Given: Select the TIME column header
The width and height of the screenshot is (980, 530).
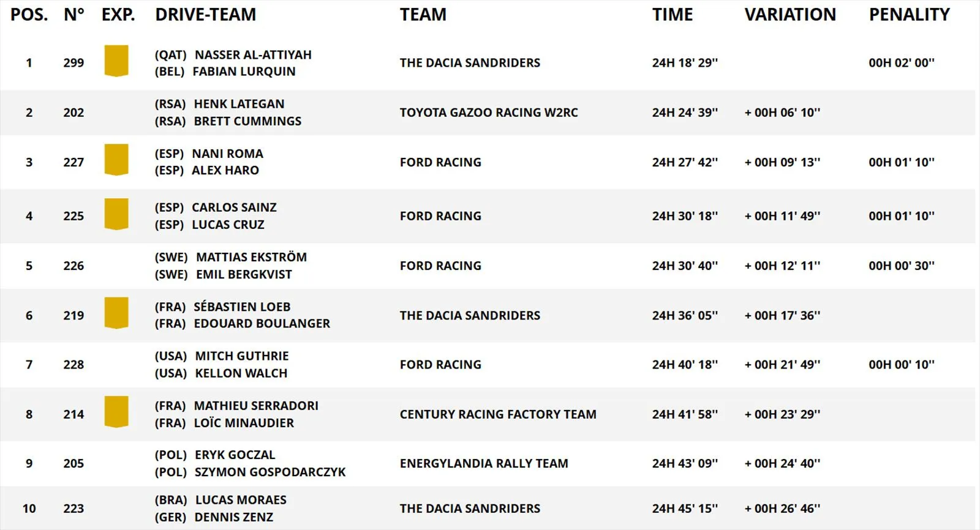Looking at the screenshot, I should [x=672, y=15].
